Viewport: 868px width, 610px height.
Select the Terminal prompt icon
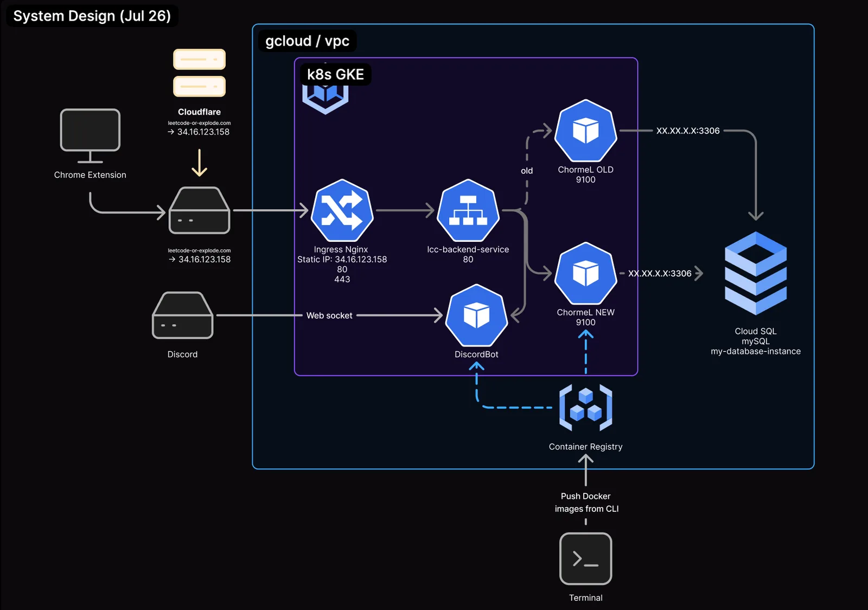click(586, 558)
